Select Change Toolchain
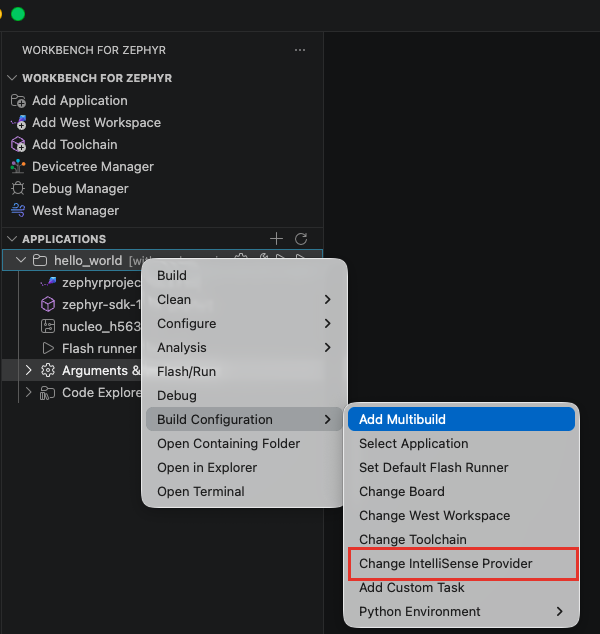The height and width of the screenshot is (634, 600). (461, 539)
